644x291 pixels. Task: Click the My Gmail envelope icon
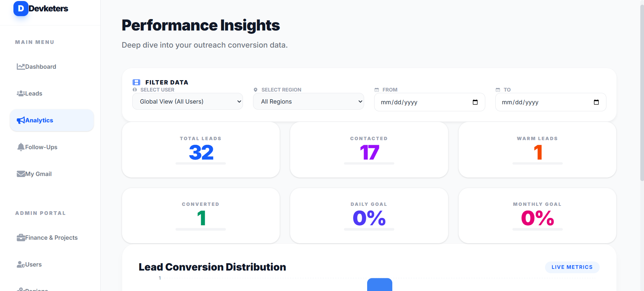(x=21, y=174)
